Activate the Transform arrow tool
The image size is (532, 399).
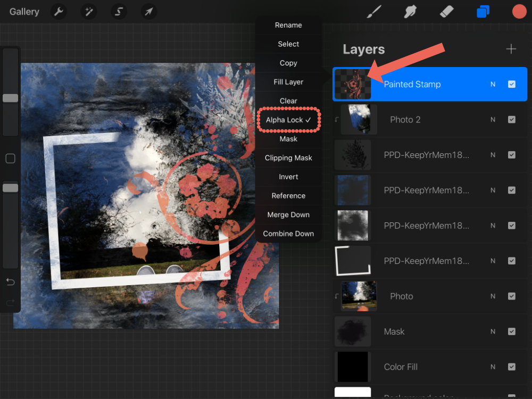tap(148, 12)
